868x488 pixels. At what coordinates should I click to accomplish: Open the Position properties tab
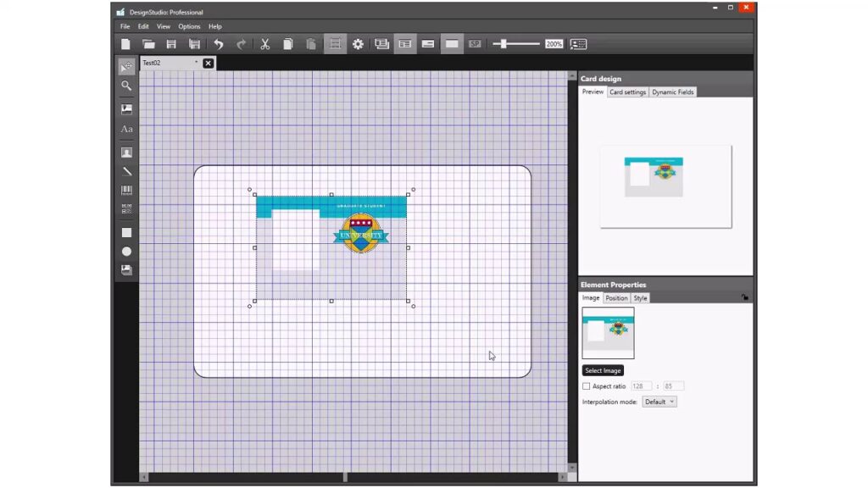(x=616, y=298)
